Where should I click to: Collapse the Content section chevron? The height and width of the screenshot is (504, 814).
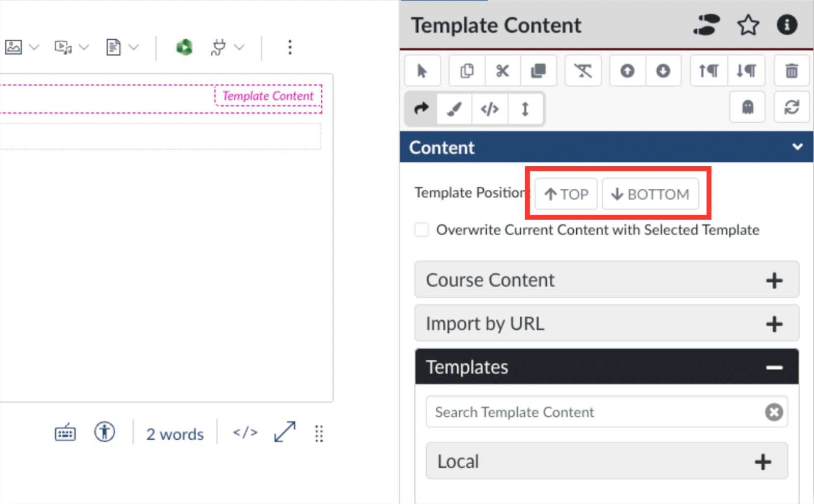pos(798,147)
